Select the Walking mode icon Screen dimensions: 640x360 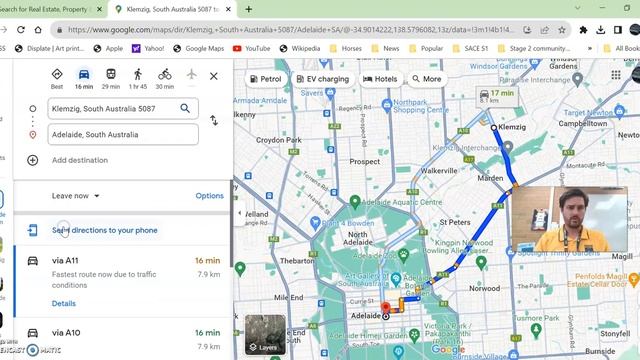(138, 79)
